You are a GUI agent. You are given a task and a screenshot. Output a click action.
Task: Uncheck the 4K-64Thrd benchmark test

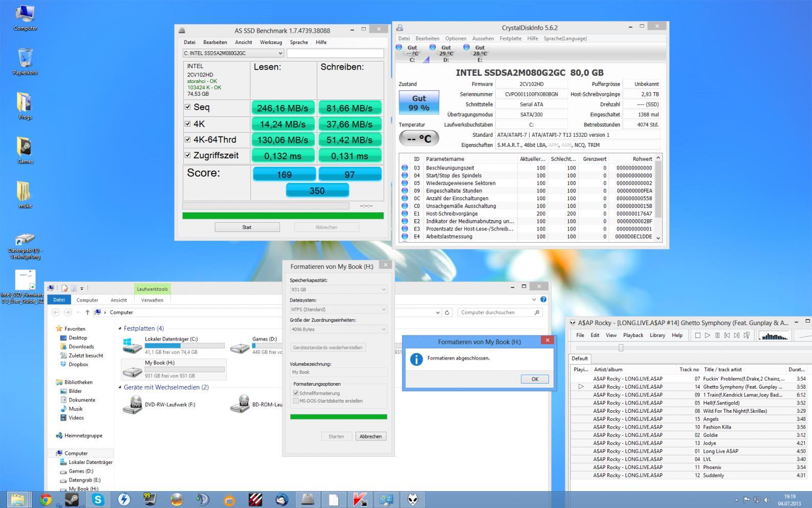pyautogui.click(x=188, y=139)
